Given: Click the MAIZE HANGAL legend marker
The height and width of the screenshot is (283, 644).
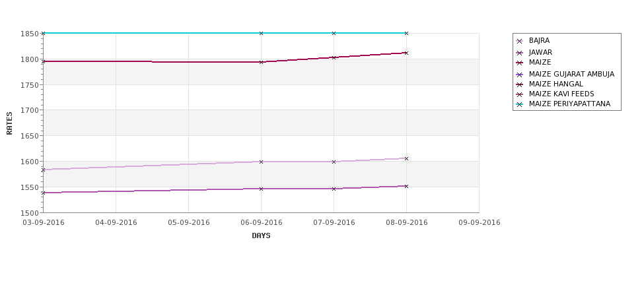Looking at the screenshot, I should 520,84.
